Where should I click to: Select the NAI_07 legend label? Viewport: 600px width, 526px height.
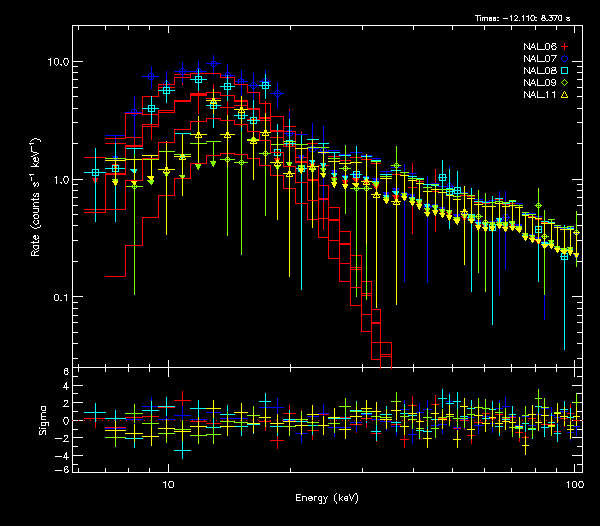pos(539,59)
